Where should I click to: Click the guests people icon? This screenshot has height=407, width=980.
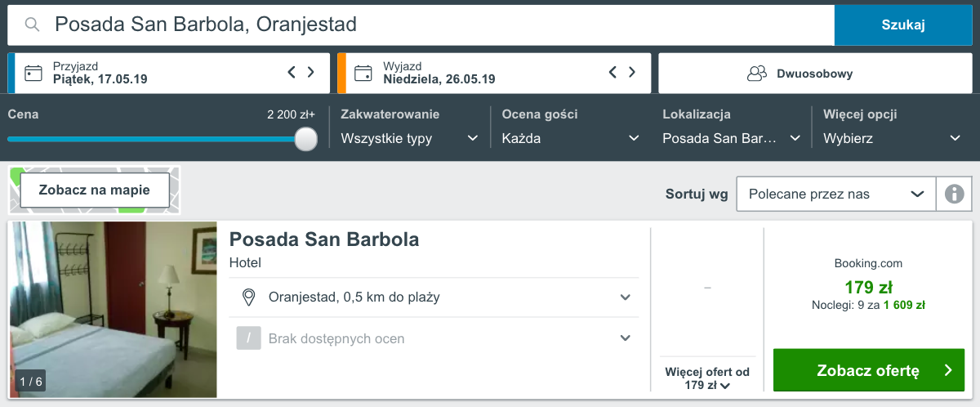[x=757, y=74]
